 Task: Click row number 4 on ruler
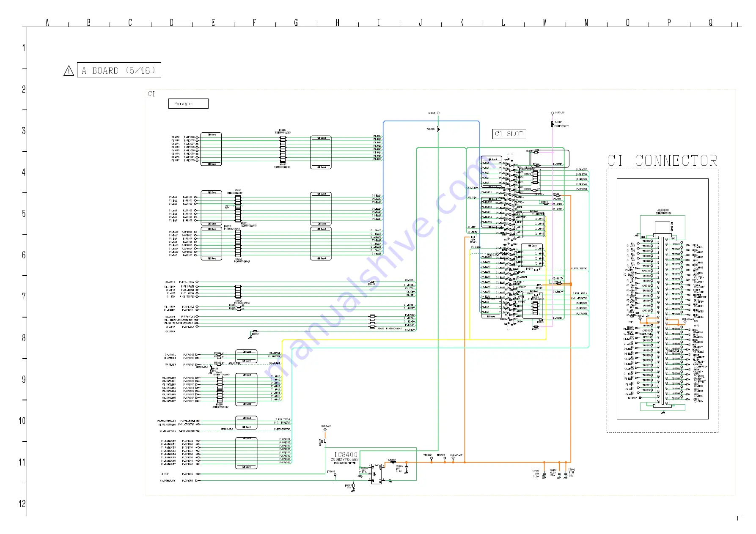tap(24, 172)
